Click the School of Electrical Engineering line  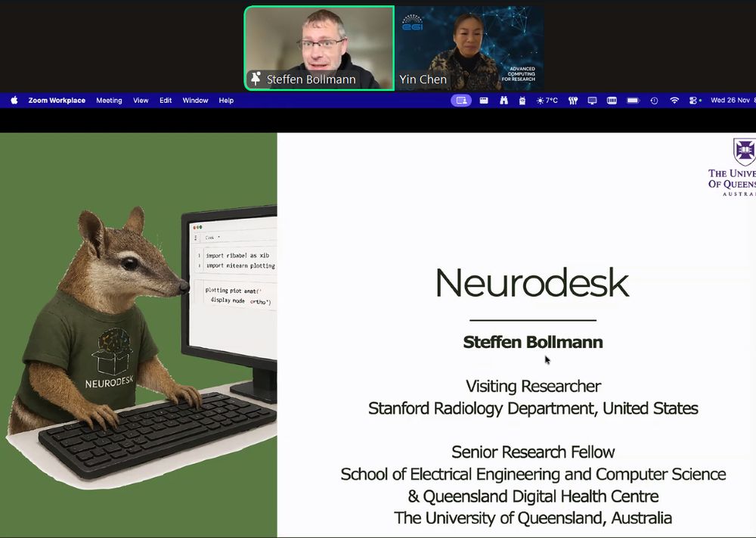(533, 474)
